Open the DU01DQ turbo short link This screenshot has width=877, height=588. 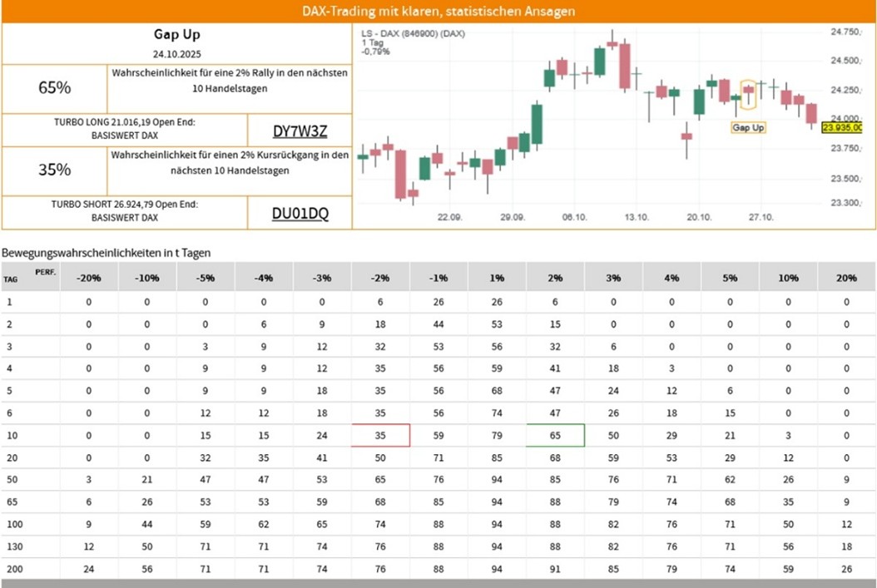(300, 214)
